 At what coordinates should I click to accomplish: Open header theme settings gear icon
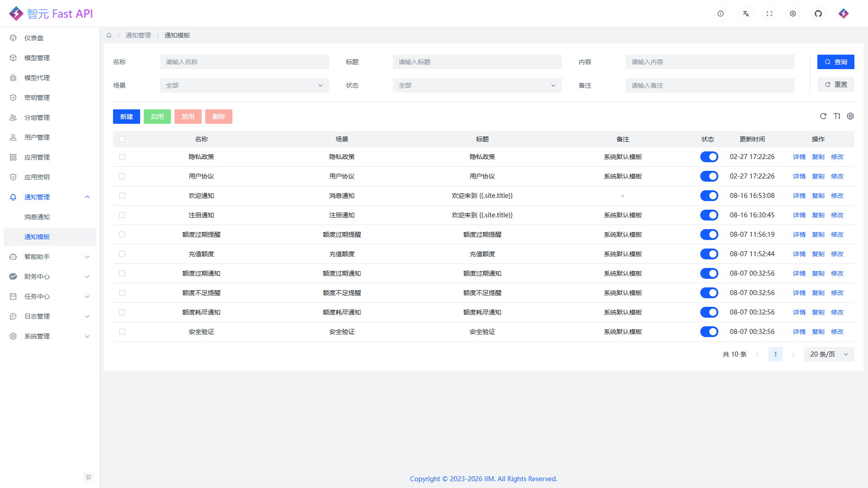point(793,14)
